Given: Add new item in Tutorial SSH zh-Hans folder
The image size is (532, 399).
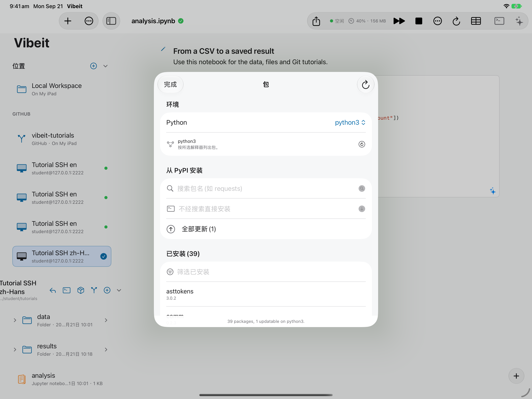Looking at the screenshot, I should click(x=107, y=290).
